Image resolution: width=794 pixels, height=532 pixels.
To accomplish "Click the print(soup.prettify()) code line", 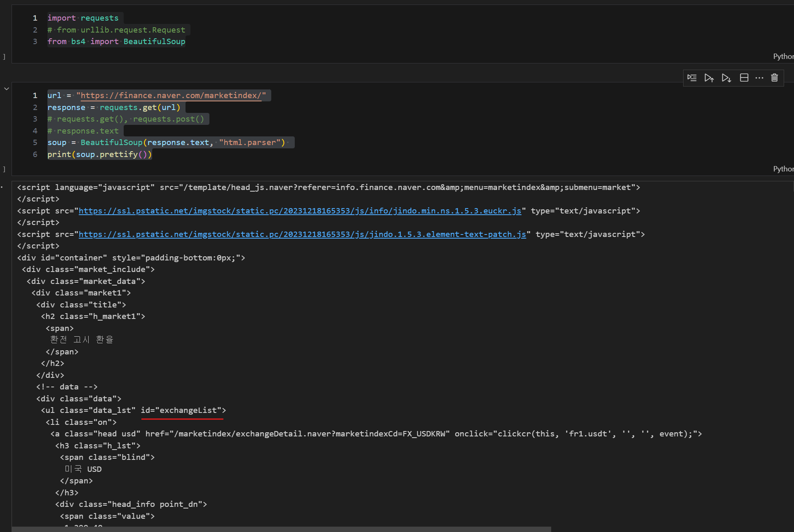I will pos(99,155).
